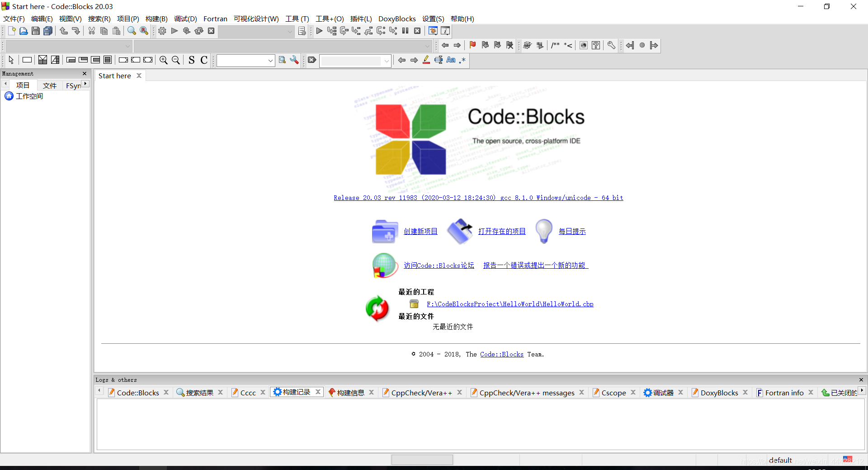Open the DoxyBlocks menu

coord(397,19)
